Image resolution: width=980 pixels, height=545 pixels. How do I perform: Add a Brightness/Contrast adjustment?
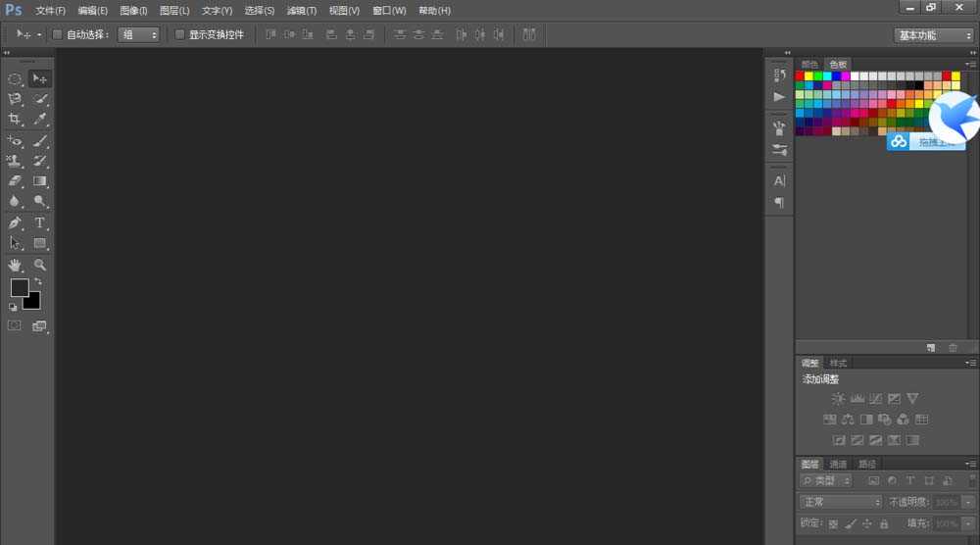pyautogui.click(x=838, y=399)
